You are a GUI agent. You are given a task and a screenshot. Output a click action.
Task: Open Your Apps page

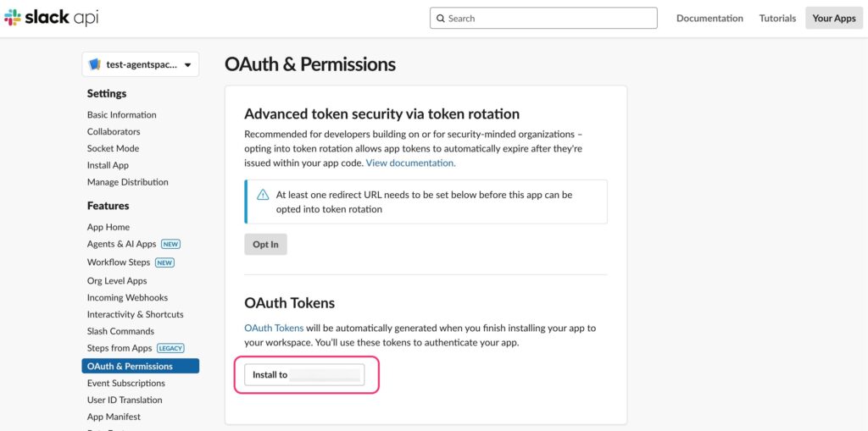[x=834, y=19]
